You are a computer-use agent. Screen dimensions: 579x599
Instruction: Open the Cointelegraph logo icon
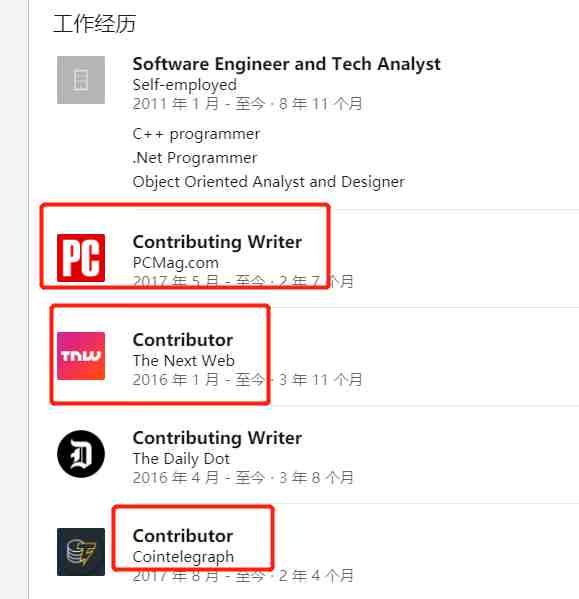(81, 552)
